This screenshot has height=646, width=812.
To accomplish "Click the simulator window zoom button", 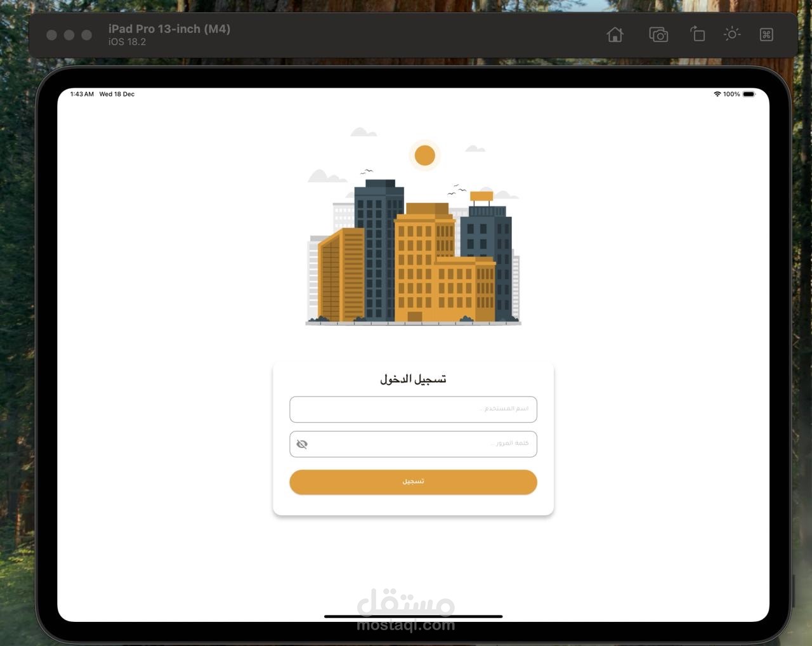I will point(87,35).
